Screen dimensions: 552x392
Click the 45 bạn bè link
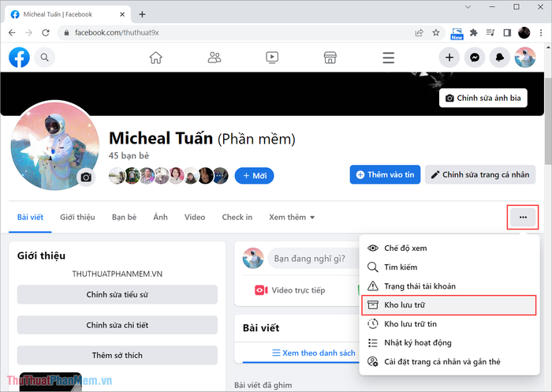pos(129,155)
